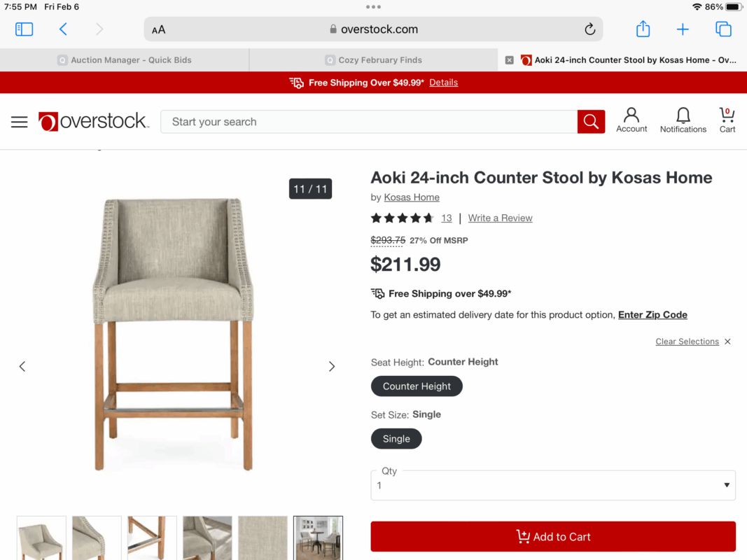Viewport: 747px width, 560px height.
Task: Click the Add to Cart button
Action: pos(552,537)
